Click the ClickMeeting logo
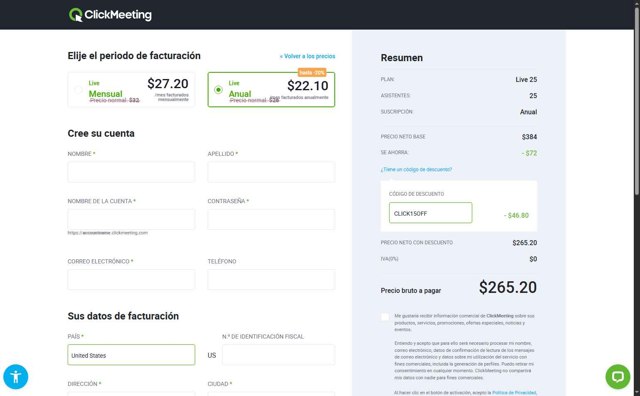Image resolution: width=640 pixels, height=396 pixels. (x=110, y=15)
